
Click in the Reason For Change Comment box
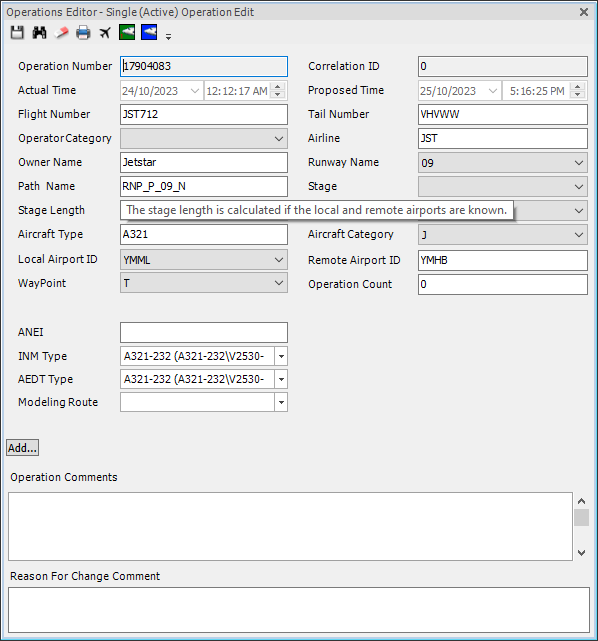pyautogui.click(x=299, y=610)
